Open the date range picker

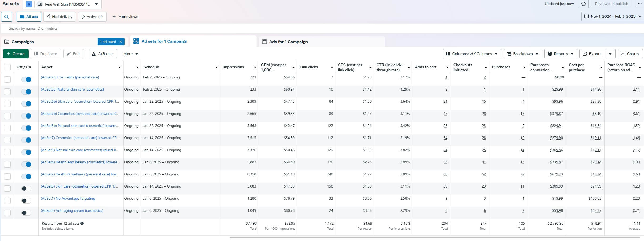click(x=612, y=16)
